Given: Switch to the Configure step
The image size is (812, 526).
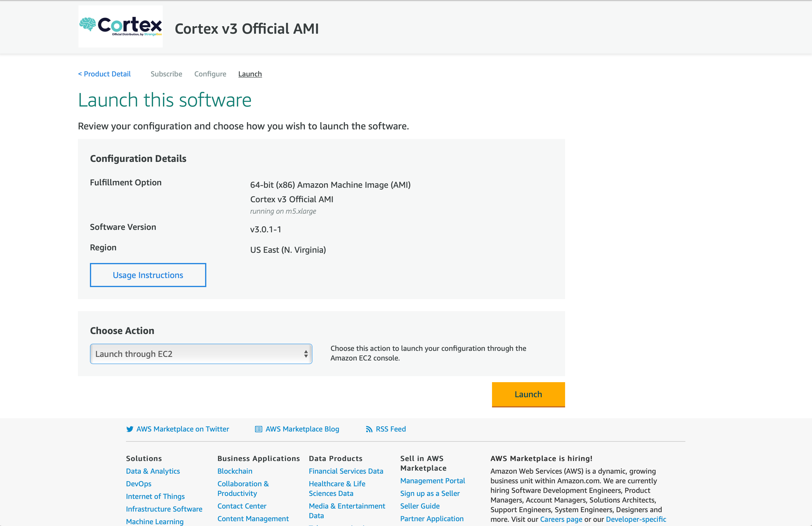Looking at the screenshot, I should (210, 74).
